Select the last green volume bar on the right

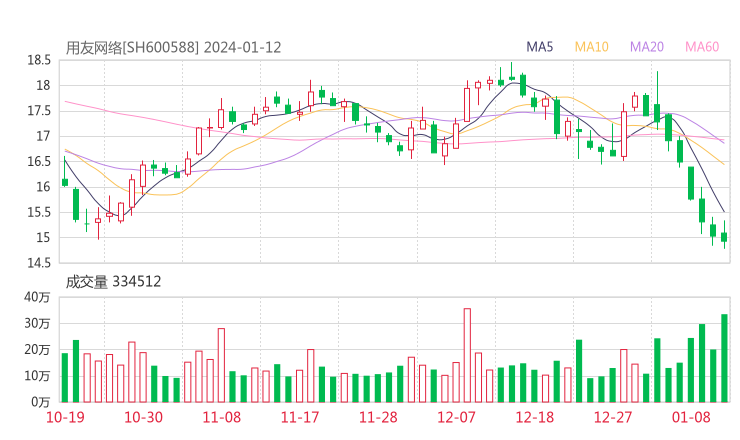point(724,358)
